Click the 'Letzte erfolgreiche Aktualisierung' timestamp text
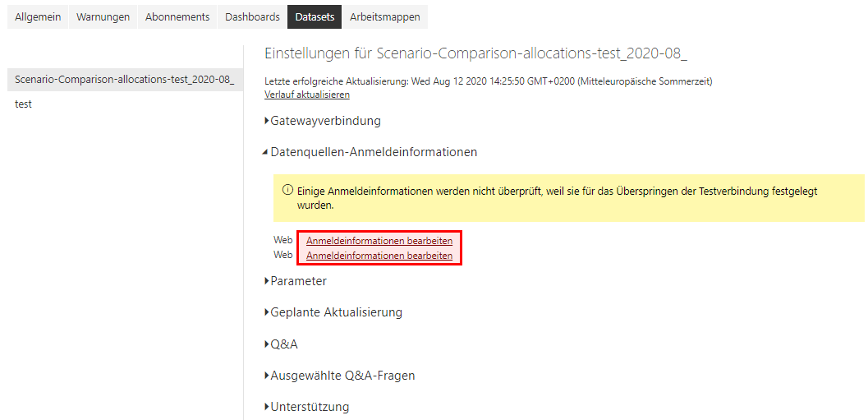Viewport: 868px width, 420px height. pyautogui.click(x=489, y=81)
